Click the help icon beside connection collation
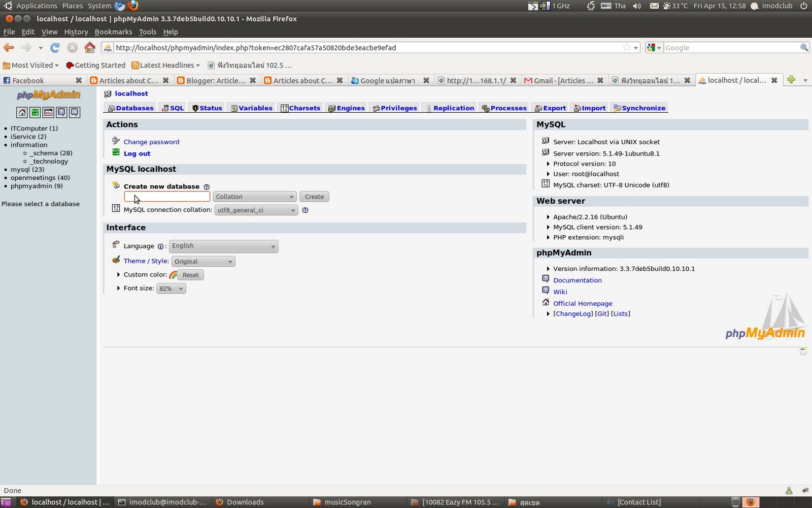Viewport: 812px width, 508px height. (x=305, y=210)
